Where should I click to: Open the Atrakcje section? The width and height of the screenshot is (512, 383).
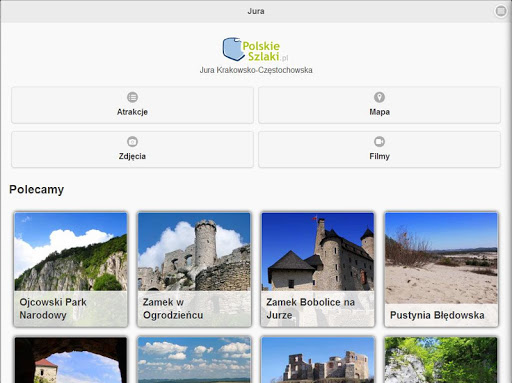tap(132, 105)
